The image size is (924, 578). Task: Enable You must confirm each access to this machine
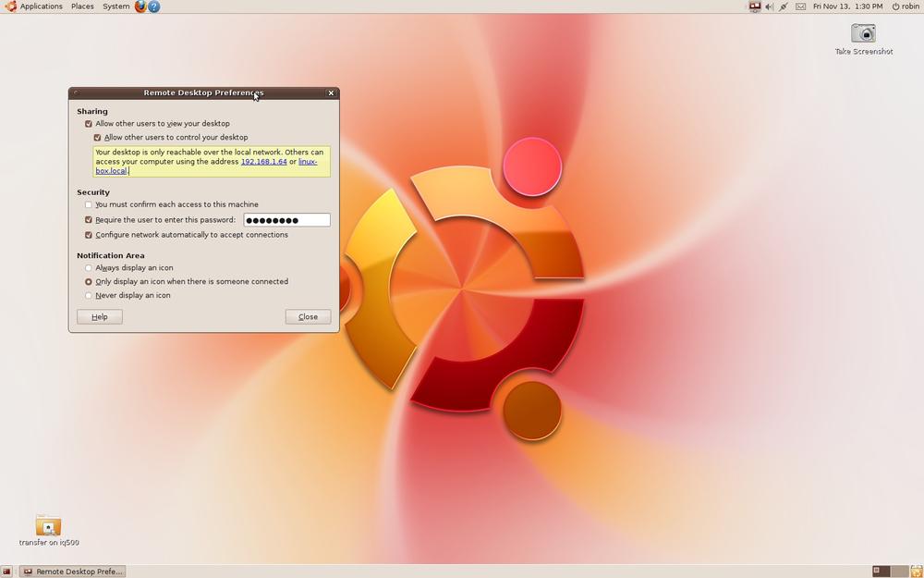pos(89,204)
